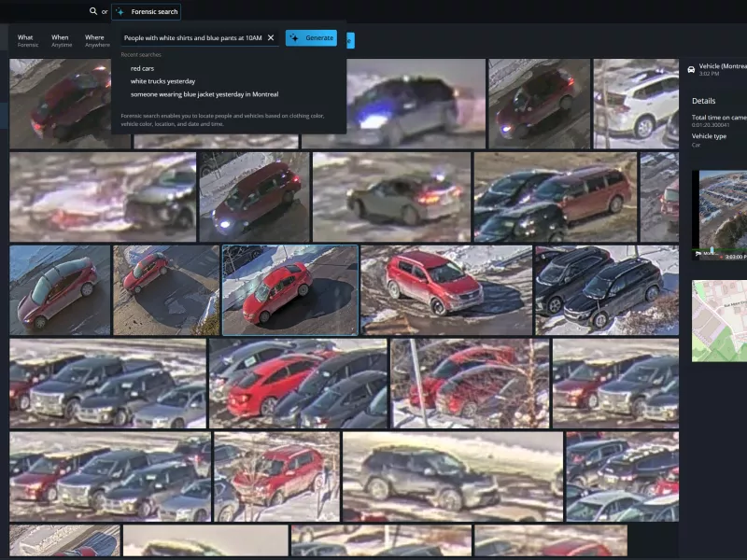Select the vehicle icon in the Vehicle details header

pyautogui.click(x=689, y=67)
